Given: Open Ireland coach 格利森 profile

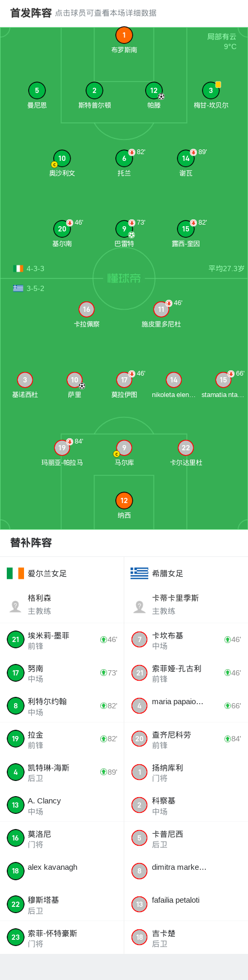Looking at the screenshot, I should pos(62,604).
